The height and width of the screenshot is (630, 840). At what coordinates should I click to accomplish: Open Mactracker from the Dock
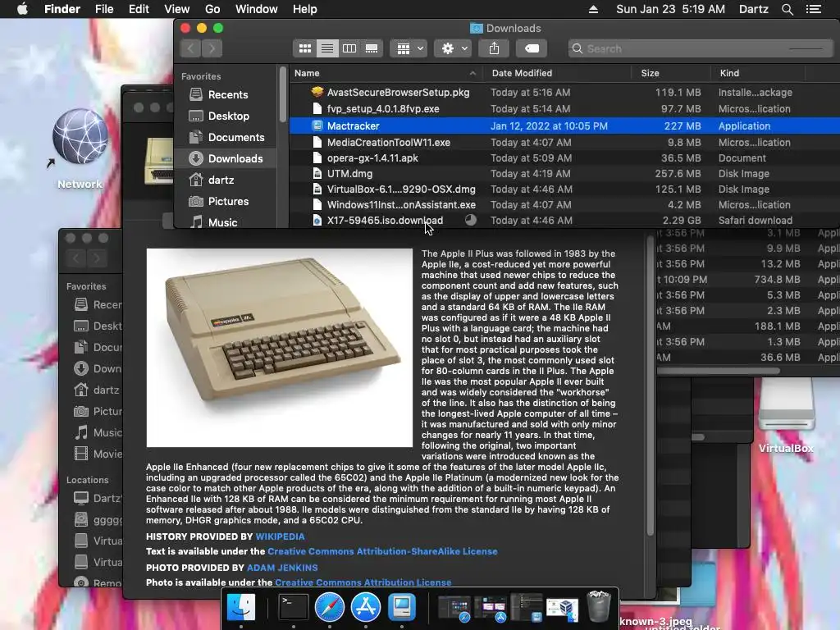(402, 607)
